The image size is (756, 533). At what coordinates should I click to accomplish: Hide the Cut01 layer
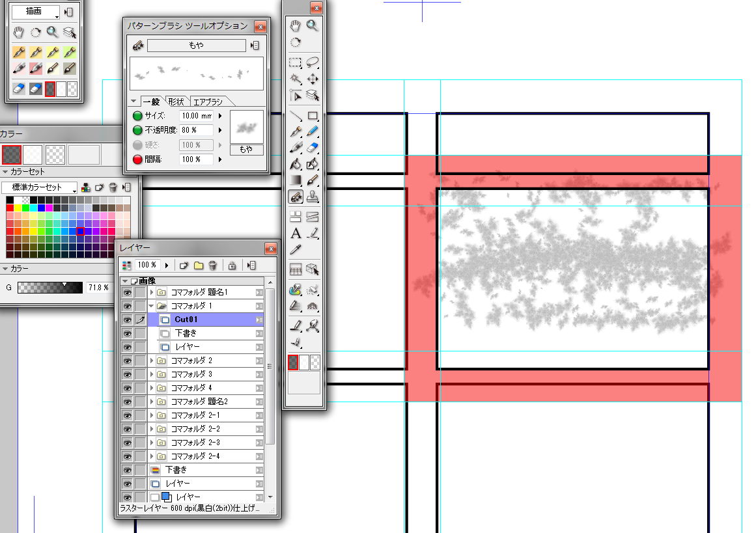coord(127,320)
